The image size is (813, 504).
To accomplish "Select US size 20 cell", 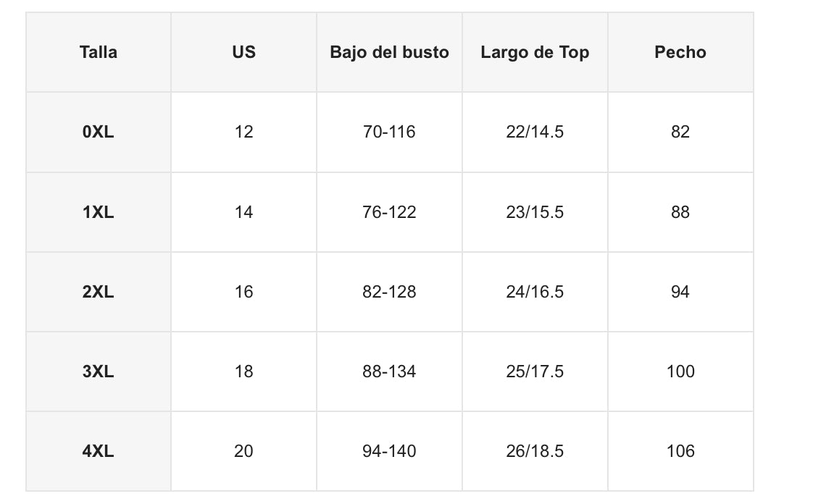I will pyautogui.click(x=243, y=451).
